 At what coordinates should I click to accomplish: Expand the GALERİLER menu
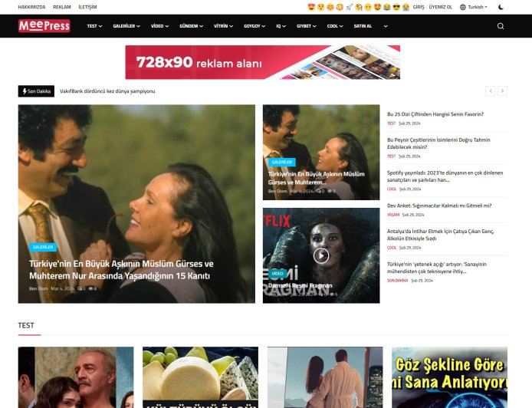(x=126, y=26)
